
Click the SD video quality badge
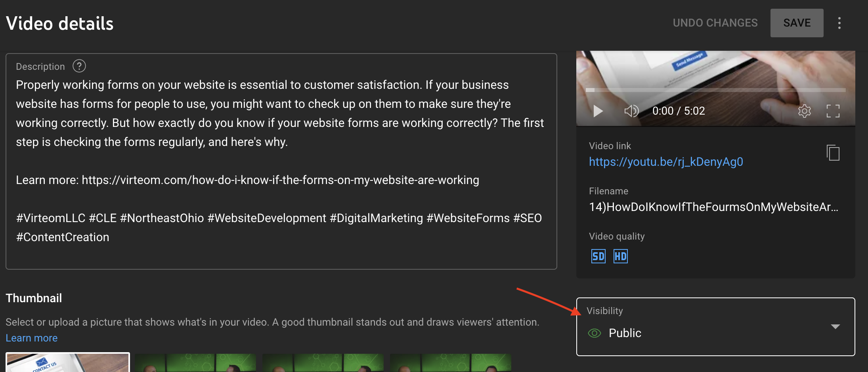598,257
